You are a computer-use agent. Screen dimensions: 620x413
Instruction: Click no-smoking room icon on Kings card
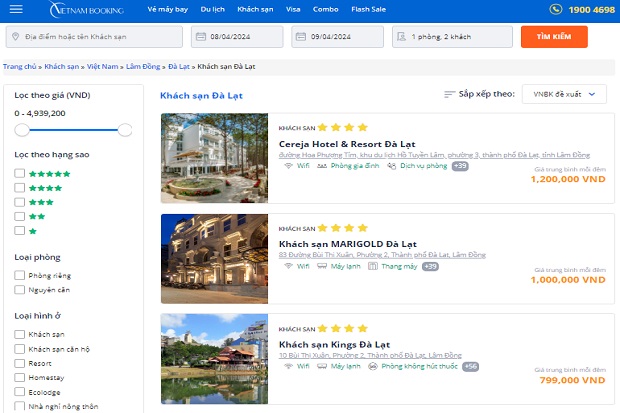(x=373, y=366)
